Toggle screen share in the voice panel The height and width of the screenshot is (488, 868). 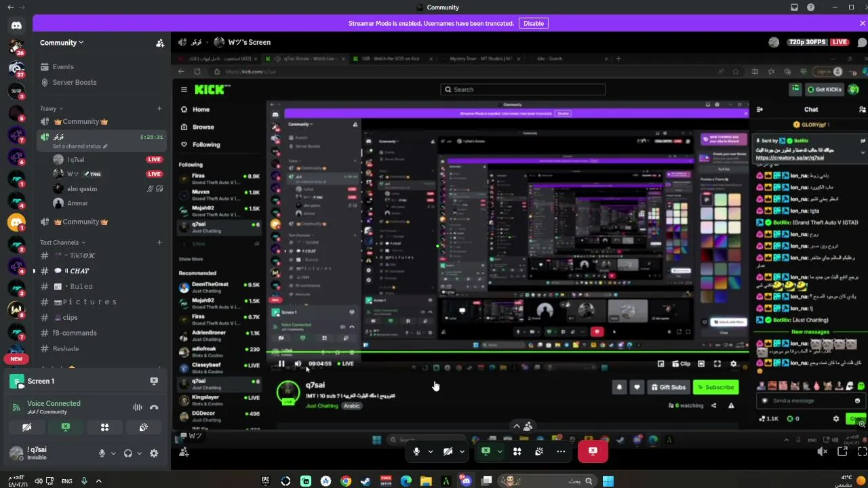[x=65, y=428]
